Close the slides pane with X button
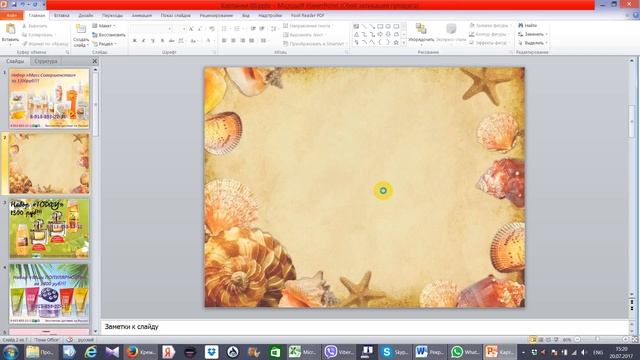Viewport: 640px width, 360px height. pos(95,61)
